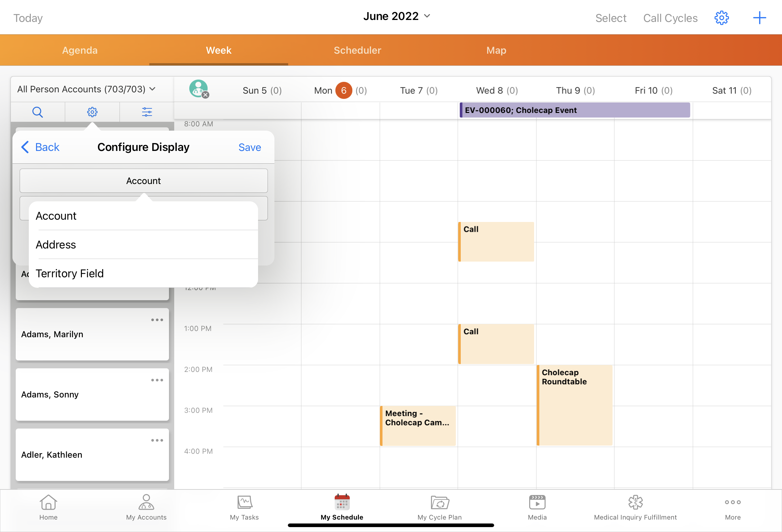Remove the user avatar filter icon
782x532 pixels.
205,95
